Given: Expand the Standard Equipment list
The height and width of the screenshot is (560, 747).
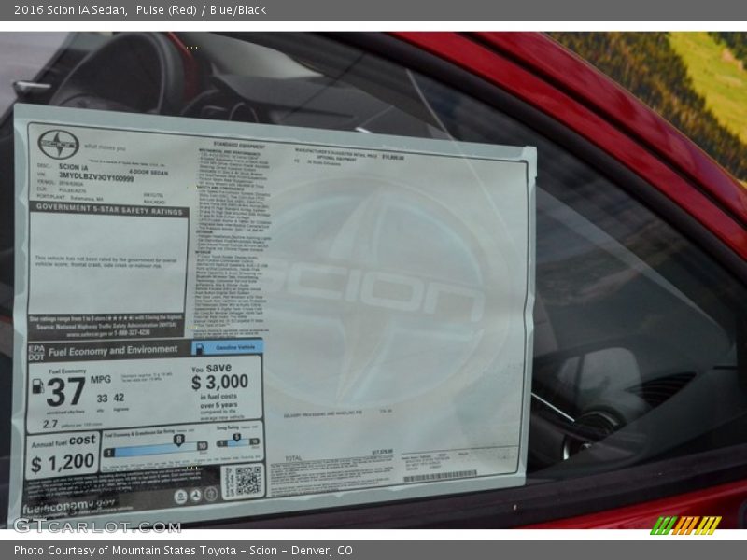Looking at the screenshot, I should [x=236, y=145].
